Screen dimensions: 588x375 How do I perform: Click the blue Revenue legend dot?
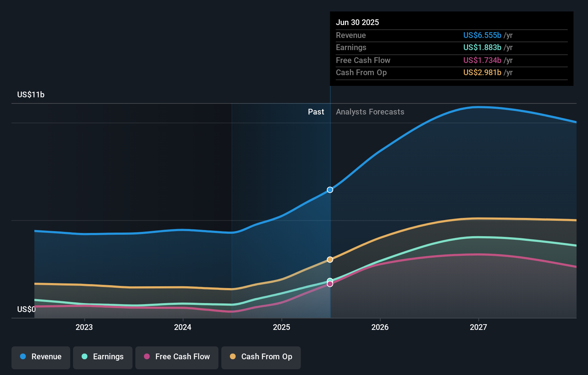[x=22, y=357]
